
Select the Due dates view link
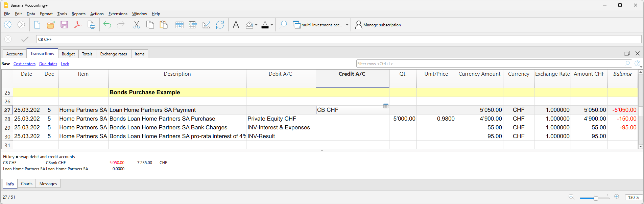(x=48, y=64)
